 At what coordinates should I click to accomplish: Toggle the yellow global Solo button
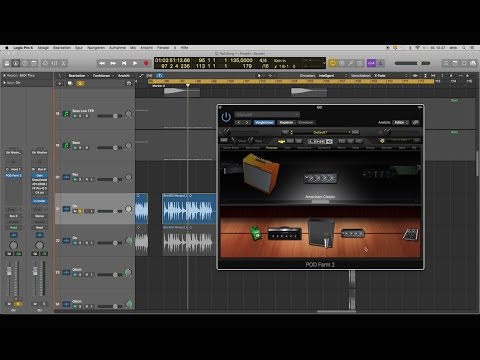coord(80,83)
